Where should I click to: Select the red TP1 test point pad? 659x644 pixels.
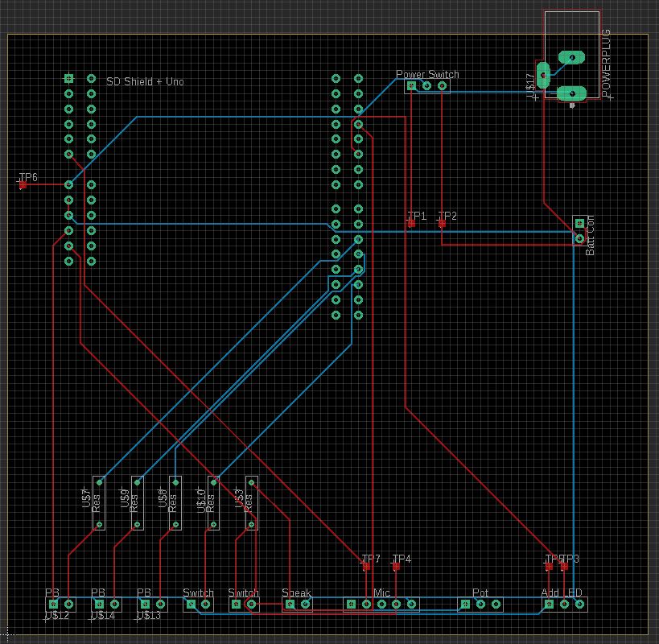point(411,224)
